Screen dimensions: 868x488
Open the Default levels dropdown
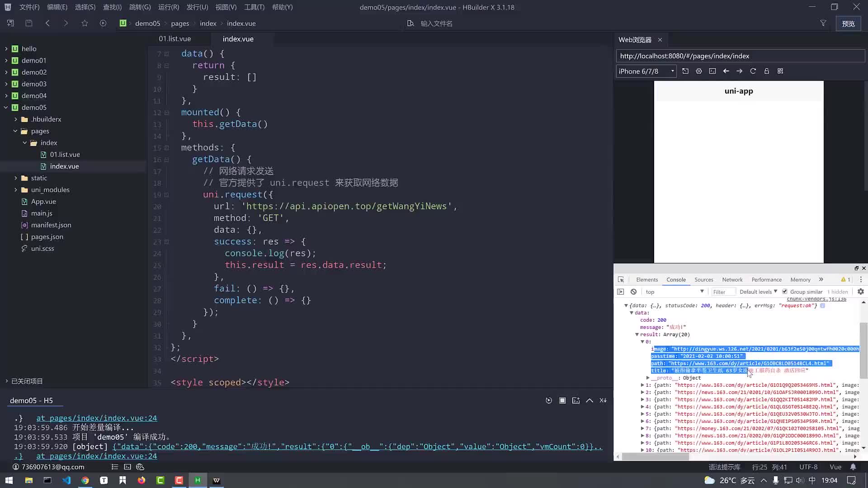click(x=758, y=292)
